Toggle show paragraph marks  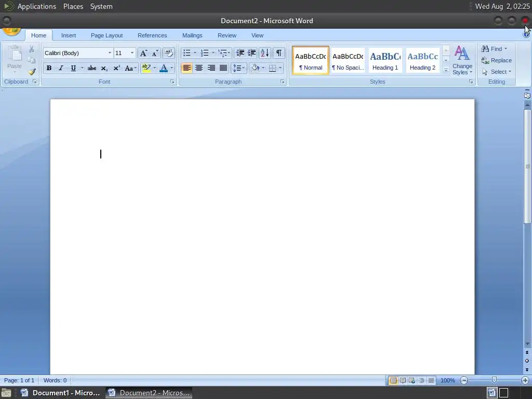tap(278, 53)
